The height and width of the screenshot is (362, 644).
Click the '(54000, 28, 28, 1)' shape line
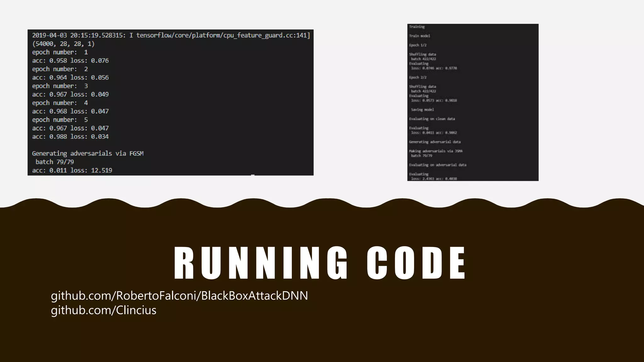click(x=63, y=44)
